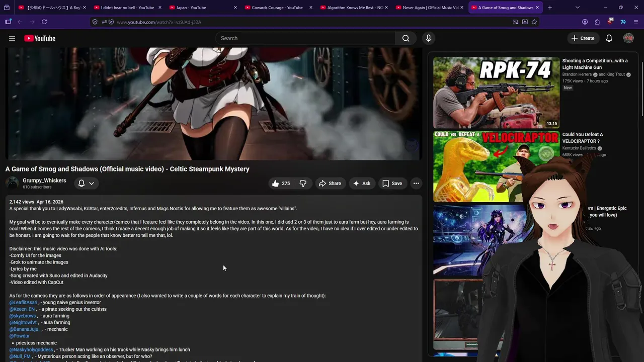
Task: Click the video player frame
Action: coord(214,104)
